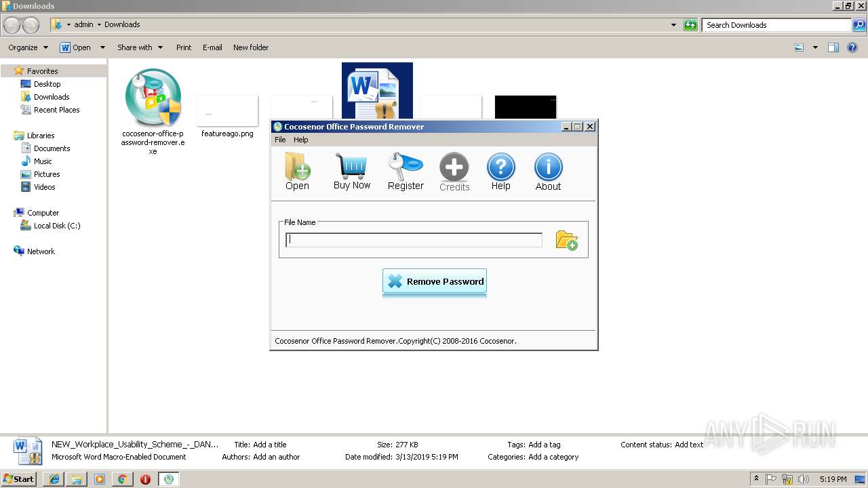Select Local Disk (C:)
868x488 pixels.
click(x=57, y=226)
